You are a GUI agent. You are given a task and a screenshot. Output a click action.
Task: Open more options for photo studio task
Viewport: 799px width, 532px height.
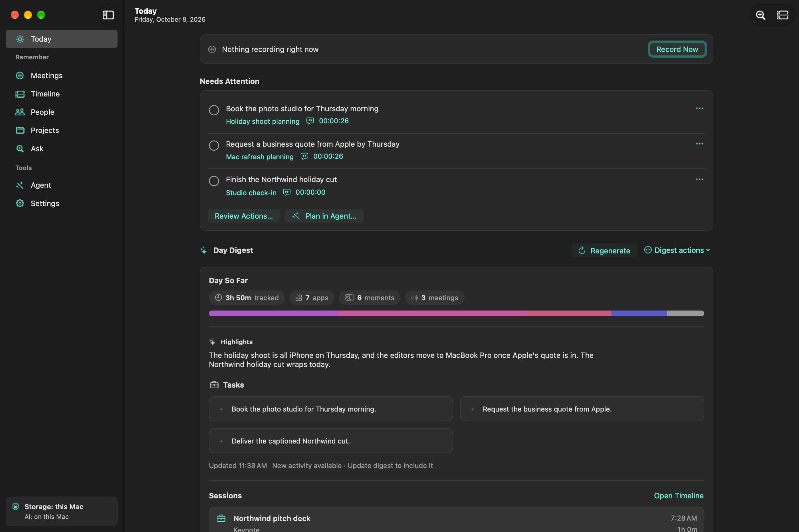point(699,108)
